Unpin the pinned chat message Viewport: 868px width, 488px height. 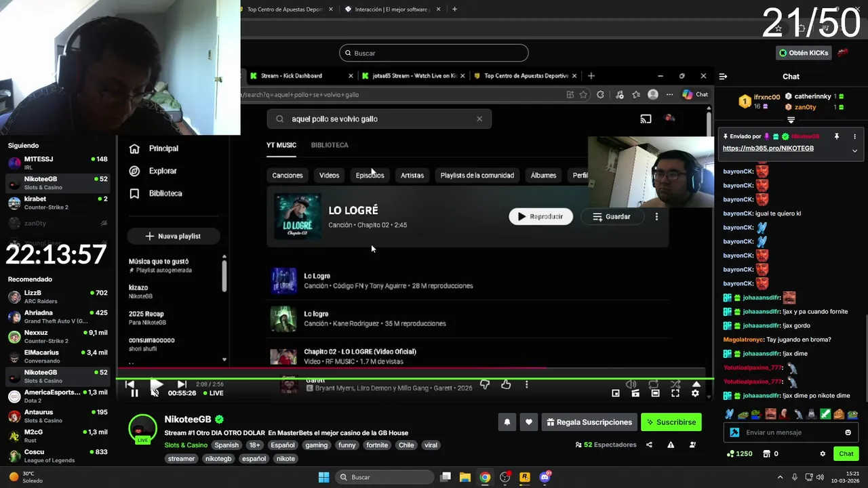[837, 136]
